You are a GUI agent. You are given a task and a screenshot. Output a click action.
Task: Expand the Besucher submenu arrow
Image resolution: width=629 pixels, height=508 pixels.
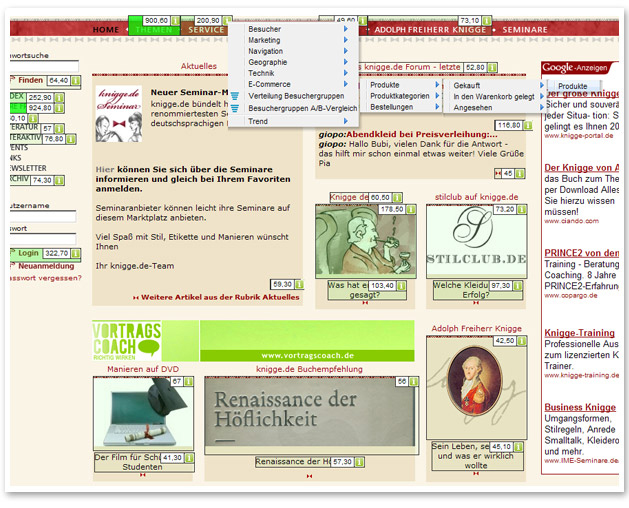click(345, 29)
